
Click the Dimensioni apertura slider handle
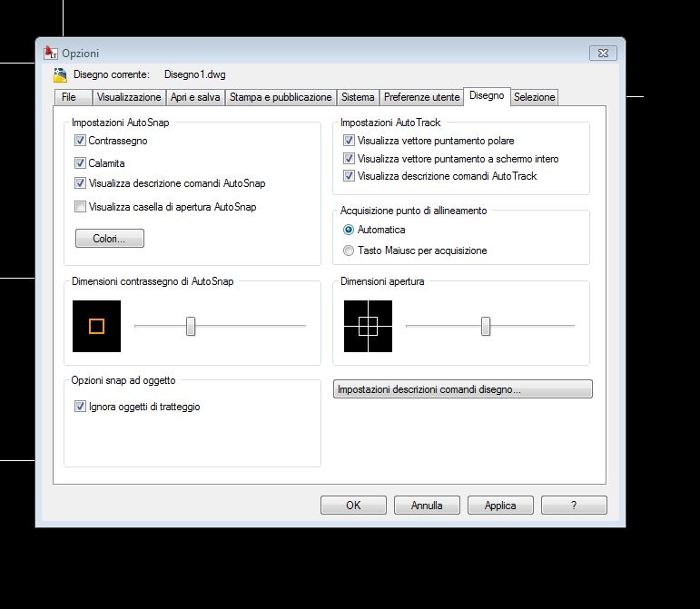[x=486, y=326]
